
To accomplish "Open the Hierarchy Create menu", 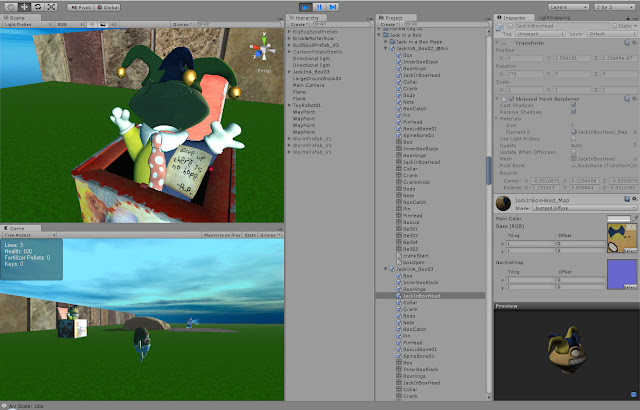I will point(299,24).
